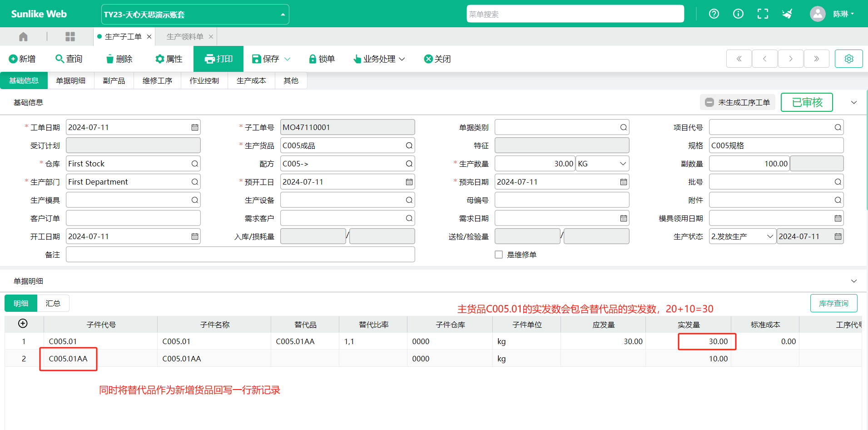Open the 作业控制 tab
The width and height of the screenshot is (868, 430).
204,80
